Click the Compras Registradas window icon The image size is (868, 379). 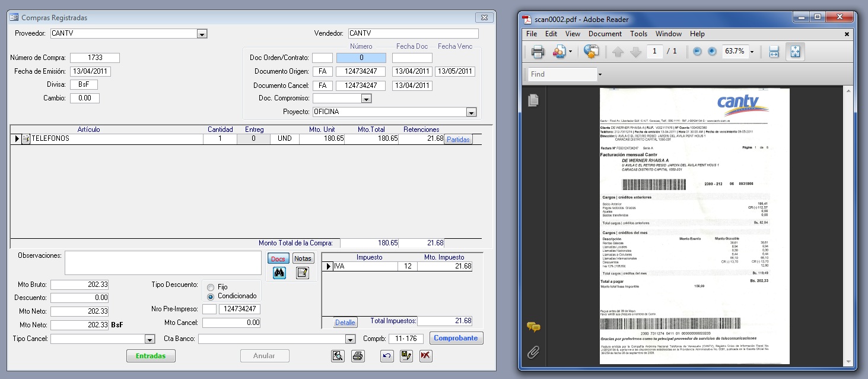pyautogui.click(x=14, y=18)
